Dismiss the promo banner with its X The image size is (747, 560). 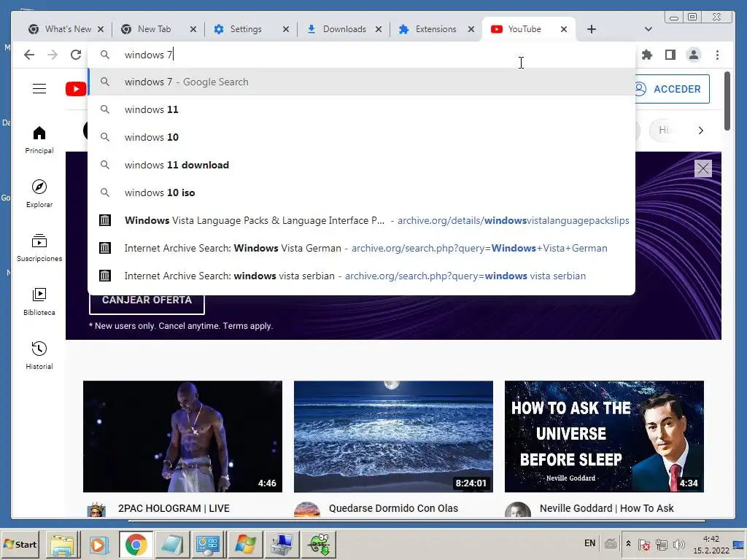[703, 168]
